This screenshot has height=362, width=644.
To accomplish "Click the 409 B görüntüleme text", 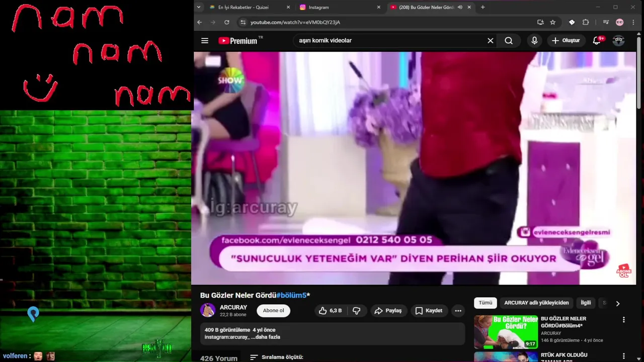I will point(227,330).
